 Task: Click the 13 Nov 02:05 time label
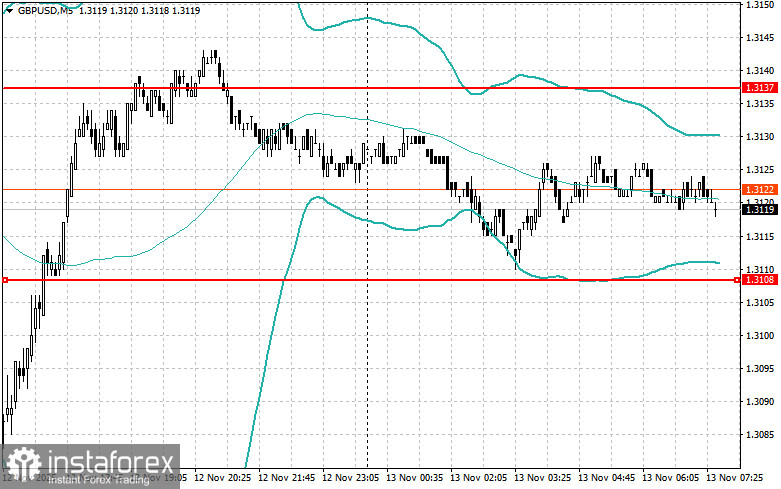click(479, 478)
